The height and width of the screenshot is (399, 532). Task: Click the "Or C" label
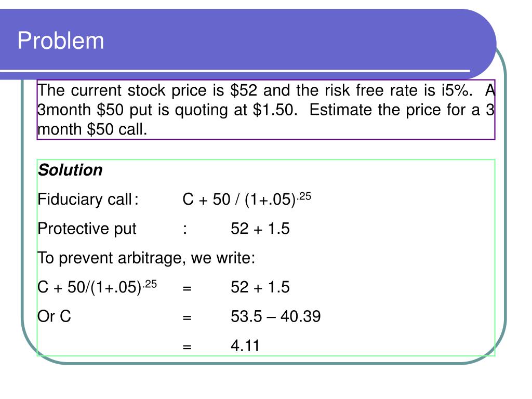54,316
